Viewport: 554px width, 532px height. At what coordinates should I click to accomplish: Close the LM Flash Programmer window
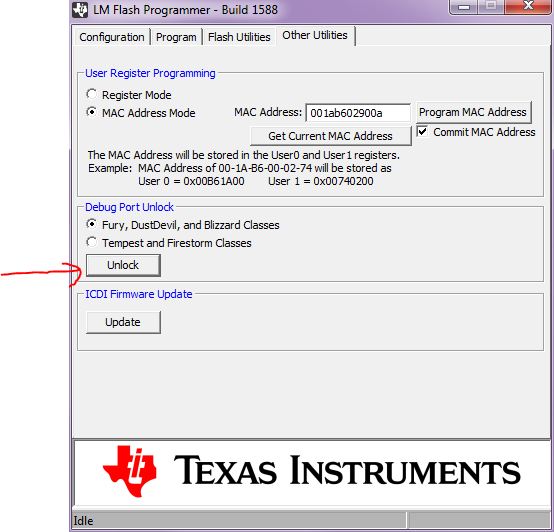(528, 6)
